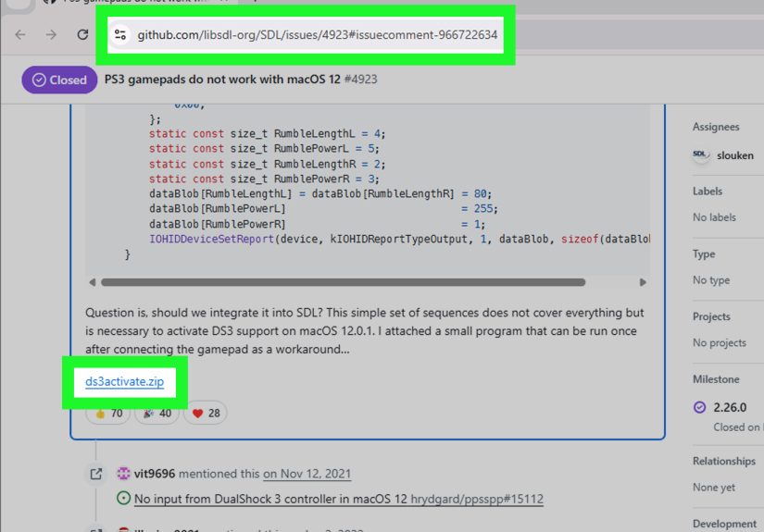The image size is (764, 532).
Task: Click the cross-reference icon next to vit9696
Action: pyautogui.click(x=96, y=474)
